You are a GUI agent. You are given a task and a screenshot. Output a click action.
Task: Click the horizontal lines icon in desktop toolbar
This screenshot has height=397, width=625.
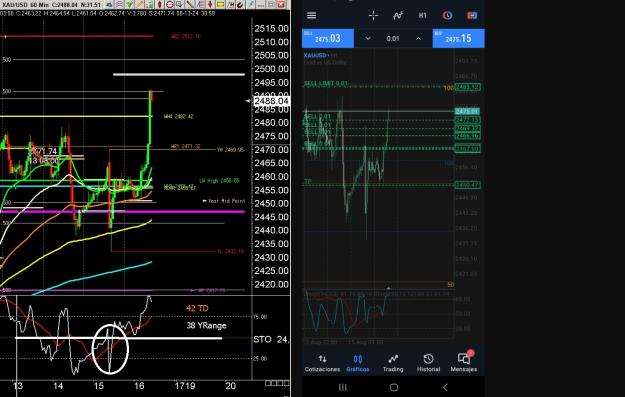120,5
